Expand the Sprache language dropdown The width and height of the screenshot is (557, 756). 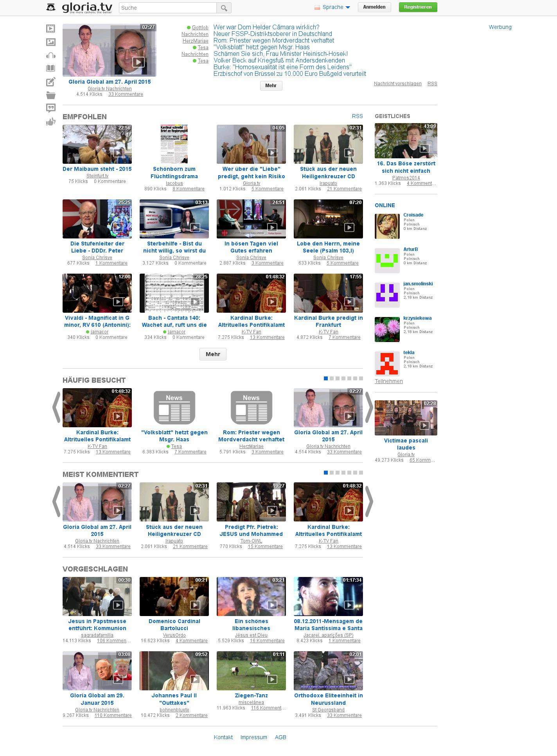(x=332, y=7)
